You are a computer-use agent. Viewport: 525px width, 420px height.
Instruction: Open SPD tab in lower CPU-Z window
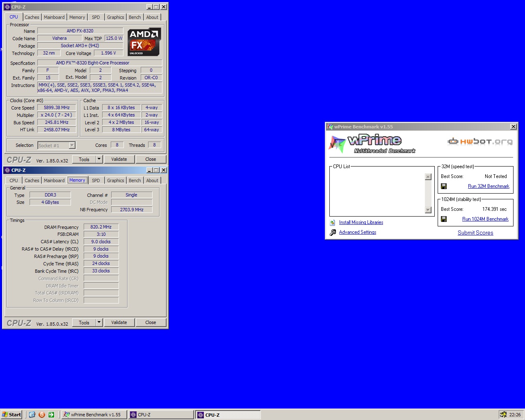point(96,180)
